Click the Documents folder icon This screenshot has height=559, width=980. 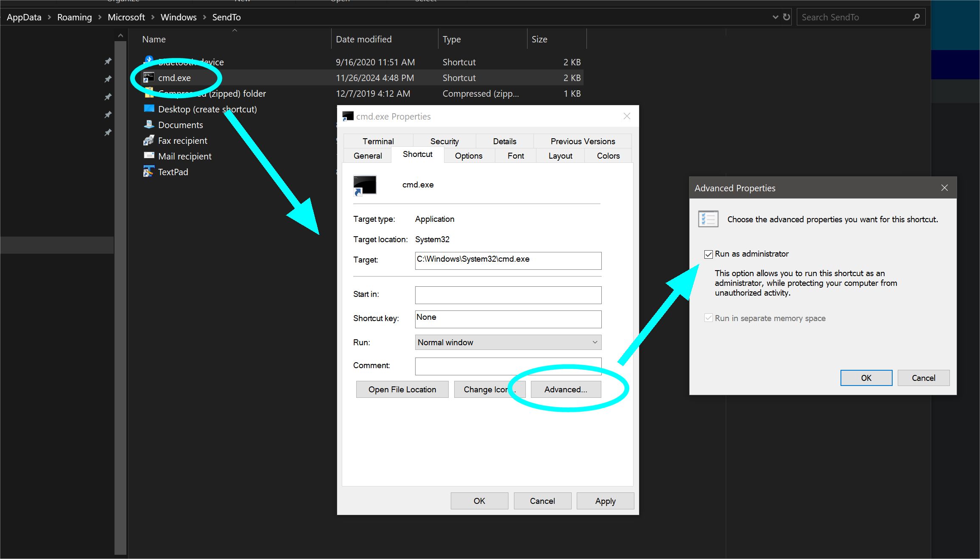pos(148,125)
